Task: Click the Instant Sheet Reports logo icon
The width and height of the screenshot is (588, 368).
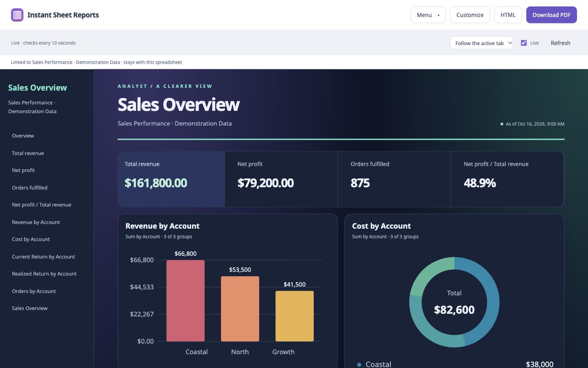Action: (x=17, y=15)
